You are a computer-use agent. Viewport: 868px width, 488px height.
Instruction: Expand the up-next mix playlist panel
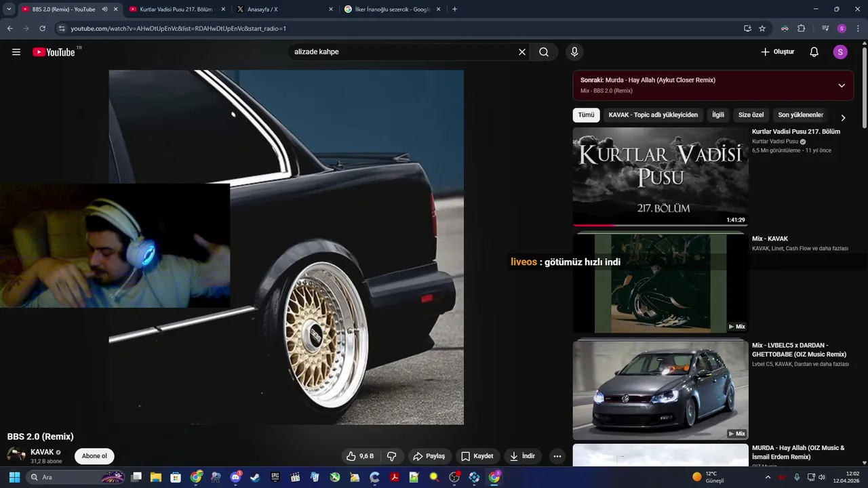(842, 85)
